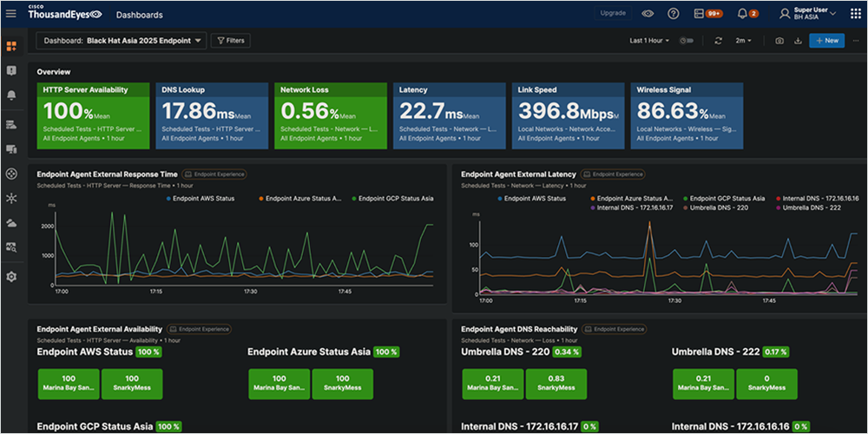
Task: Toggle the eye view icon in header
Action: coord(648,14)
